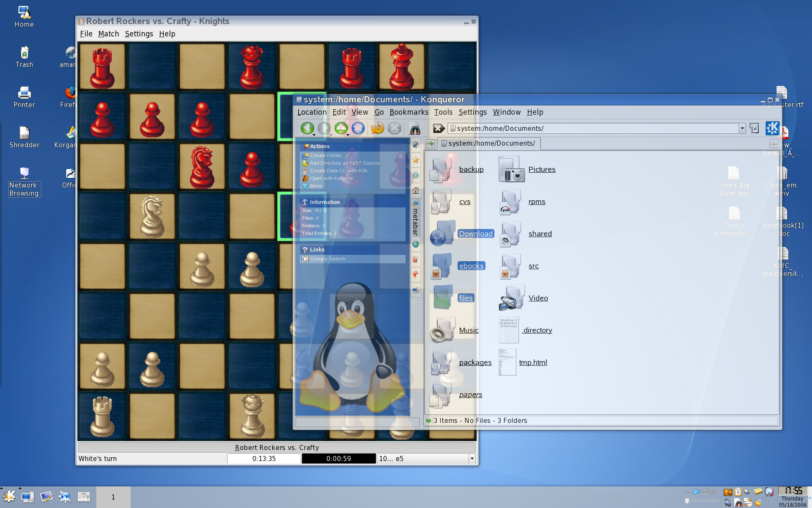Click the Home button in Konqueror toolbar
Image resolution: width=812 pixels, height=508 pixels.
[x=358, y=128]
